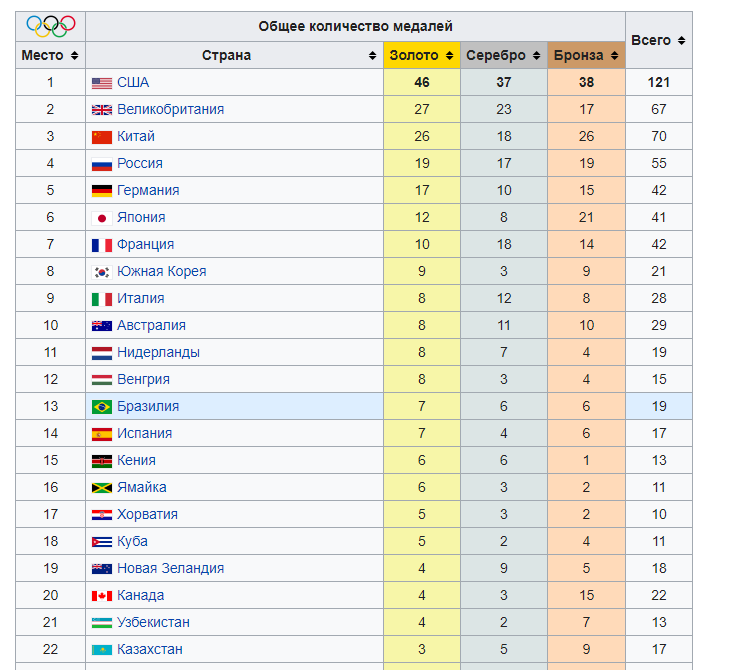Click the Canada flag icon
Image resolution: width=753 pixels, height=670 pixels.
tap(101, 596)
